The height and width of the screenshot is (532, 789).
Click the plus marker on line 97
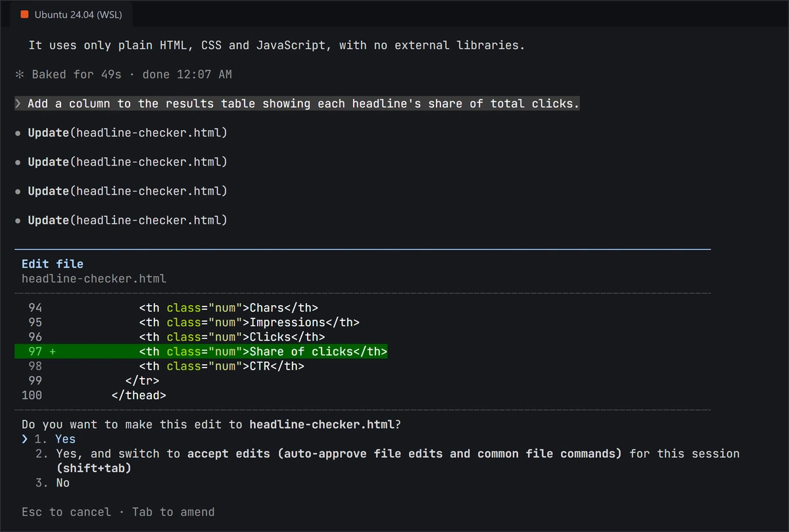(x=53, y=352)
